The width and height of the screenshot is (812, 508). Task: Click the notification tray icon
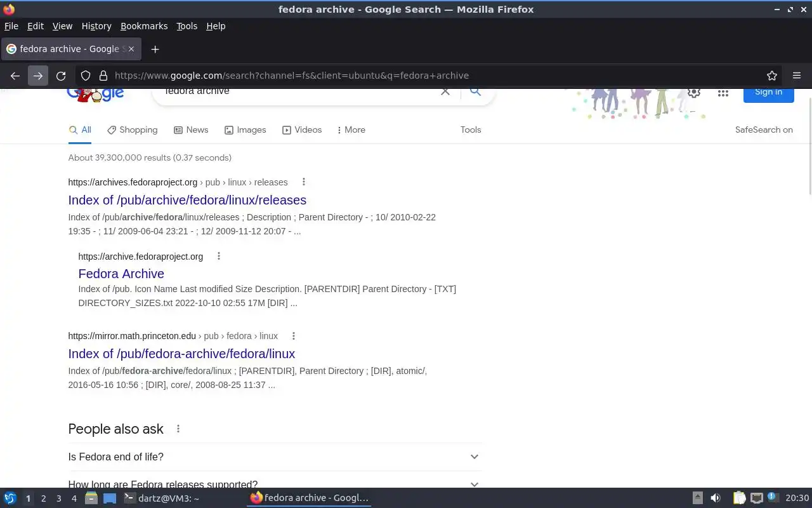pyautogui.click(x=772, y=497)
